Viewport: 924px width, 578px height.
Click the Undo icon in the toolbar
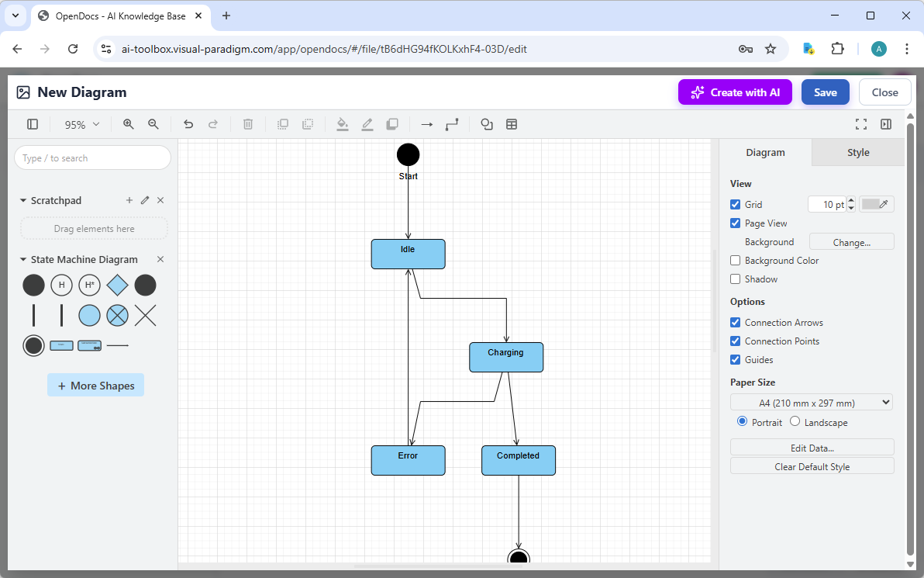(188, 124)
